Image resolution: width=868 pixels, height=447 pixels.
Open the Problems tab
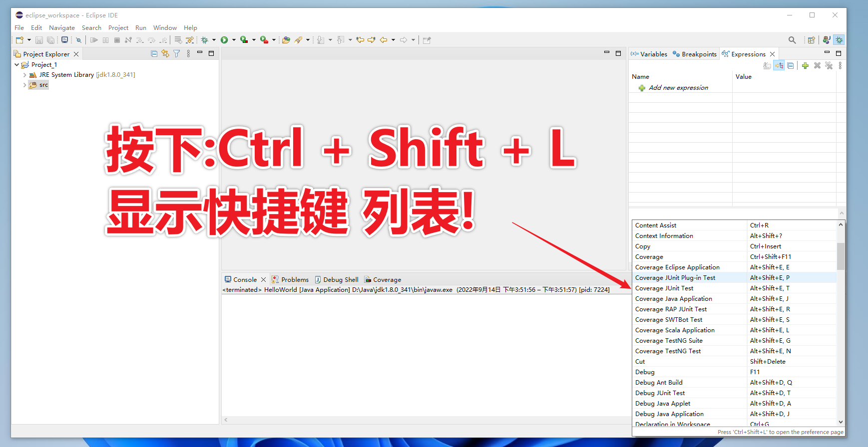(290, 280)
